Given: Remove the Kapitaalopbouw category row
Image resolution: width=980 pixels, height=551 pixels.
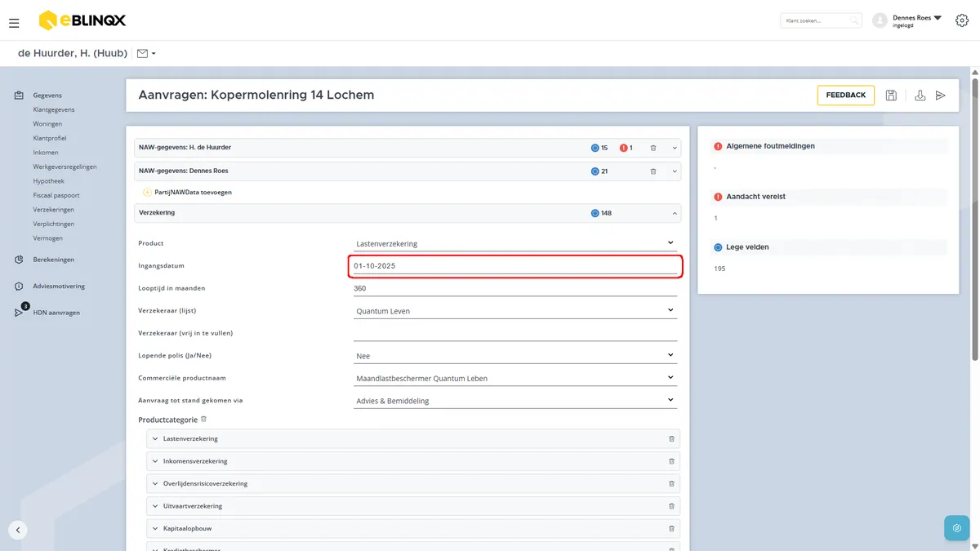Looking at the screenshot, I should click(671, 529).
